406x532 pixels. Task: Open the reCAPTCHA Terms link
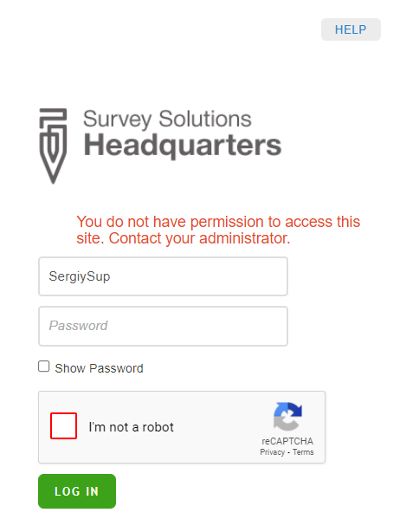tap(303, 452)
